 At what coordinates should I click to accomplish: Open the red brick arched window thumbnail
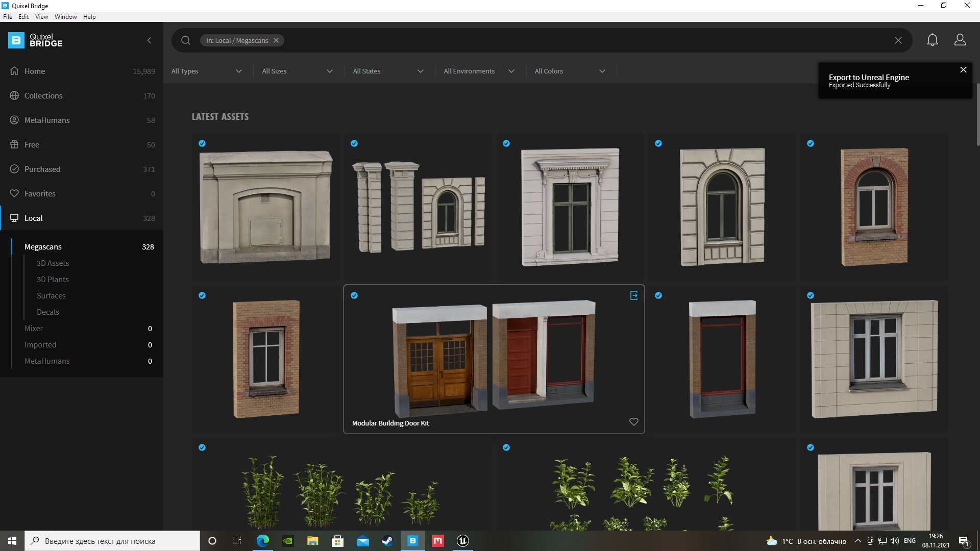874,207
